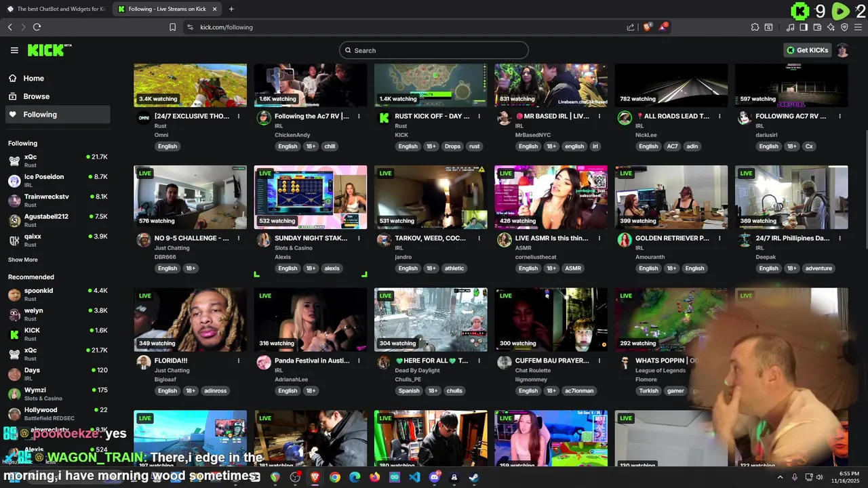Close the 'Following - Live Streams on Kick' tab
The width and height of the screenshot is (868, 488).
tap(214, 9)
